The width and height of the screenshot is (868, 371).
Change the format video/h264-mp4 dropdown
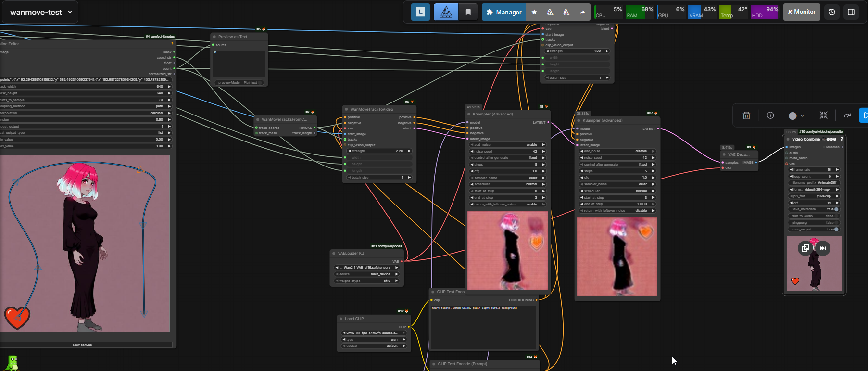[x=814, y=190]
